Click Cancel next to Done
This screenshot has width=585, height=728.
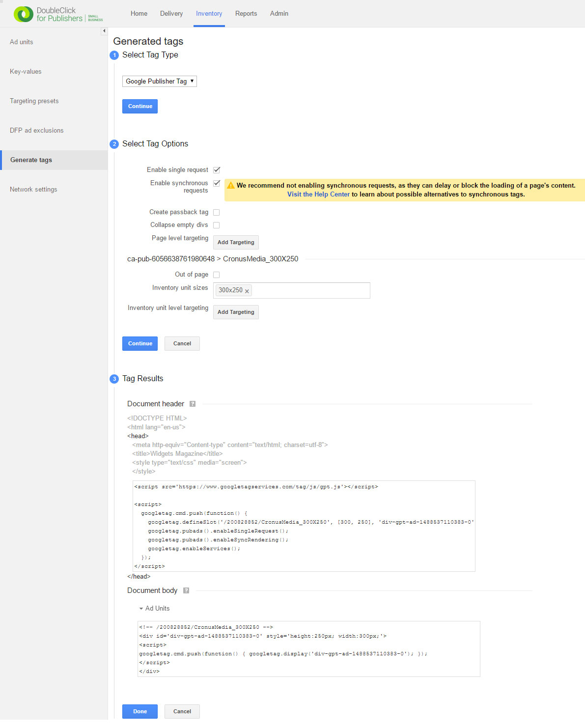tap(182, 711)
